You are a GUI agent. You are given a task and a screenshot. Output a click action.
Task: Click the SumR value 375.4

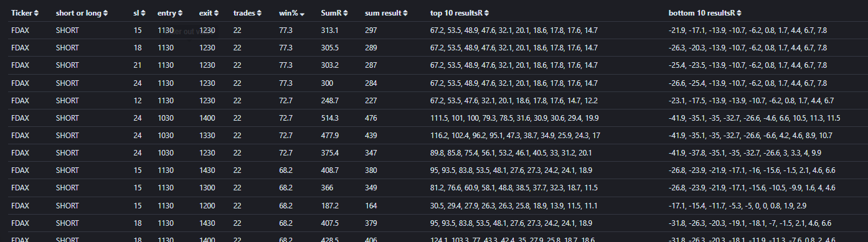tap(330, 152)
